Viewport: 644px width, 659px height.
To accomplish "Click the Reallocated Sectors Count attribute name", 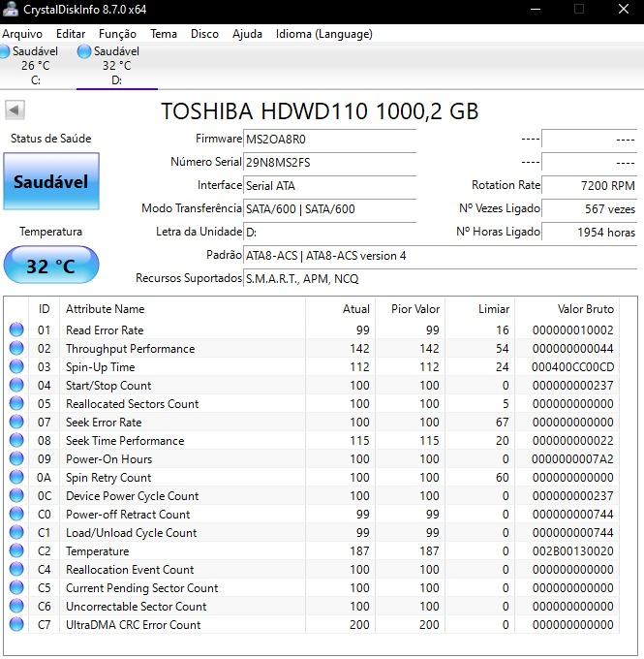I will click(132, 404).
